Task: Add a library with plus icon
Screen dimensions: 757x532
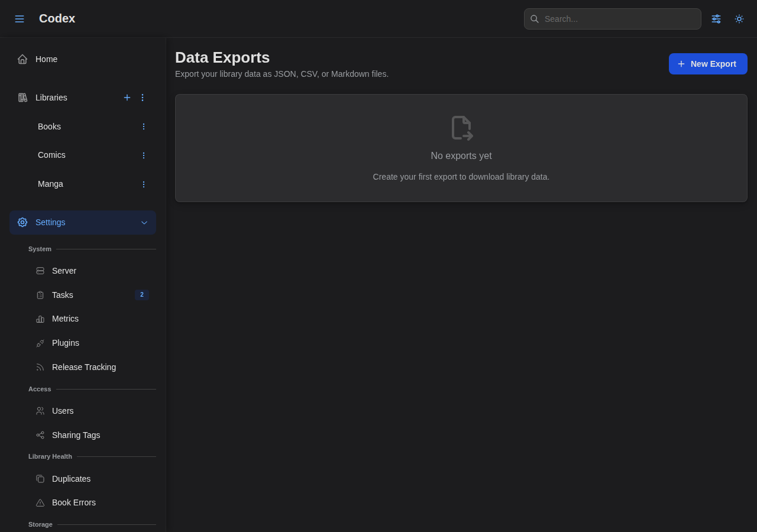Action: point(127,98)
